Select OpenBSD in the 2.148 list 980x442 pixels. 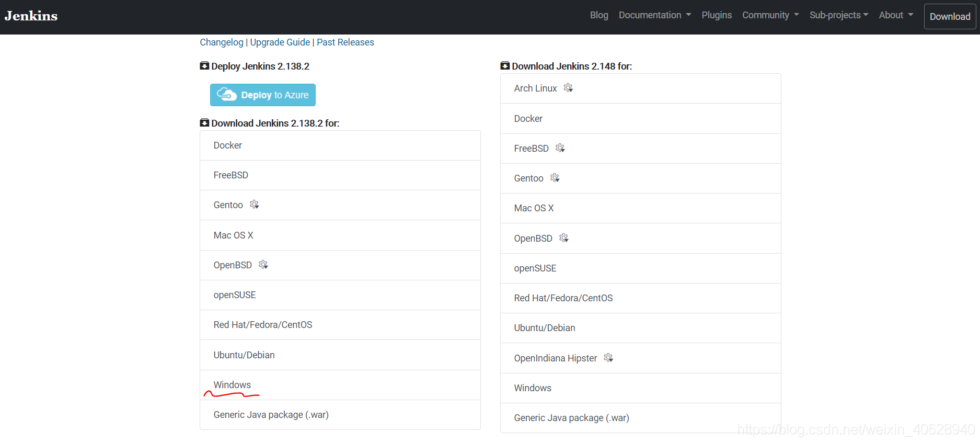tap(641, 239)
